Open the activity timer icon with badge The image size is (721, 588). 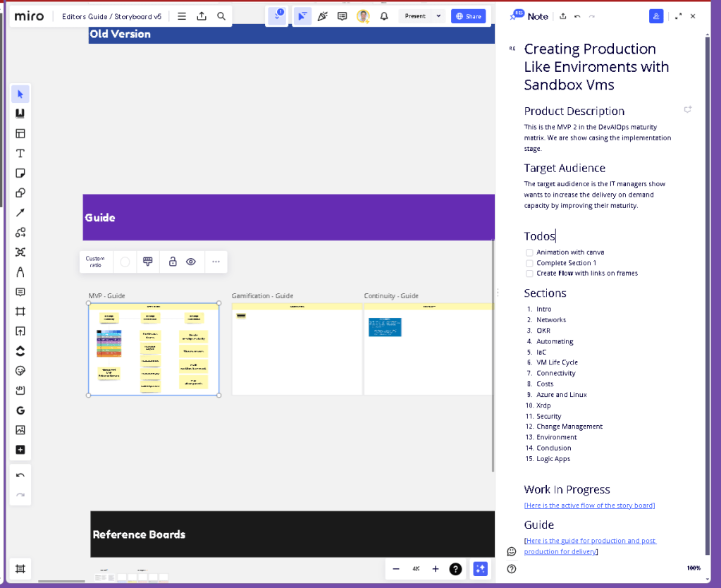point(277,16)
